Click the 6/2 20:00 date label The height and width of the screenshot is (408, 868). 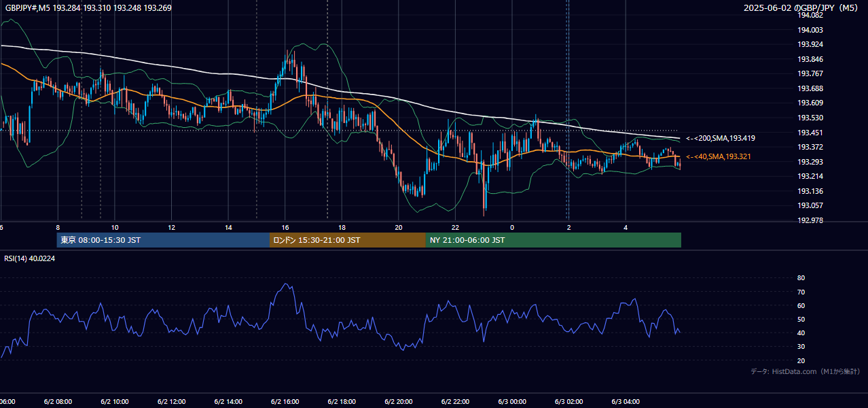(399, 402)
